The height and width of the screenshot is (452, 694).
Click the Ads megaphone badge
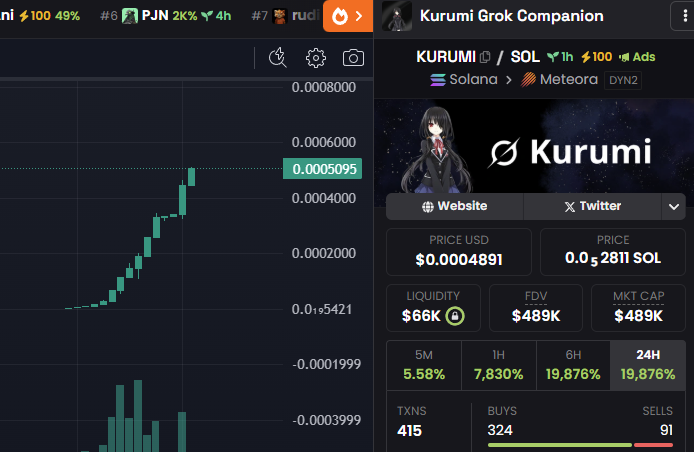click(x=637, y=57)
